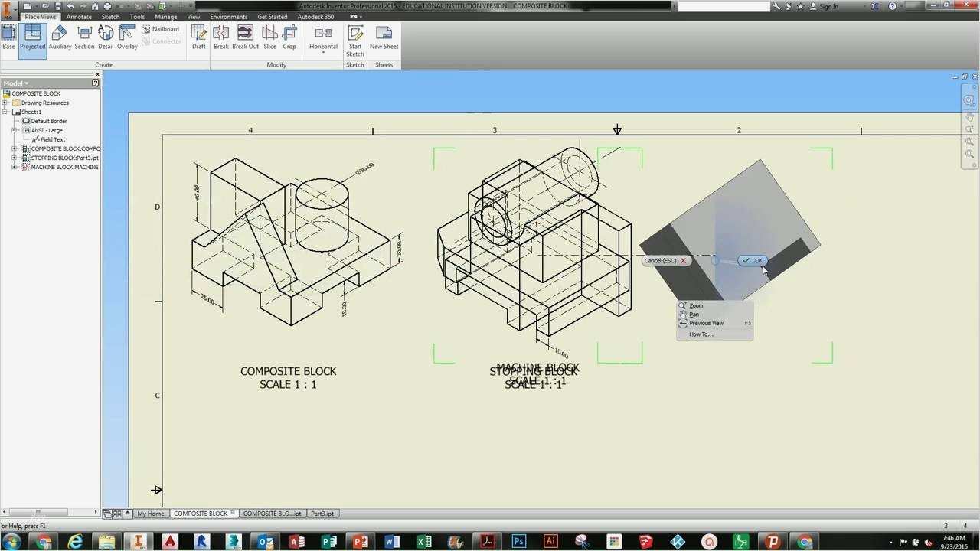Add a New Sheet
The width and height of the screenshot is (980, 551).
(384, 37)
